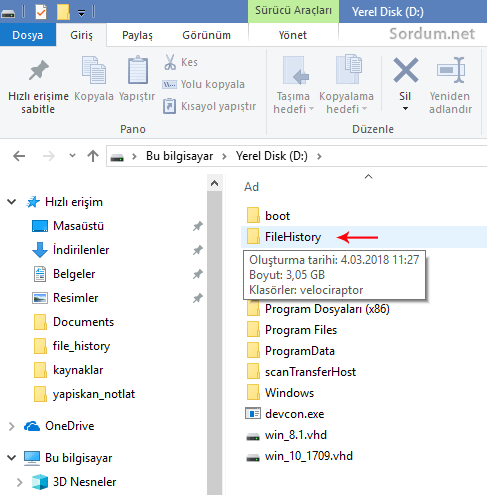487x495 pixels.
Task: Select OneDrive in the navigation pane
Action: (69, 426)
